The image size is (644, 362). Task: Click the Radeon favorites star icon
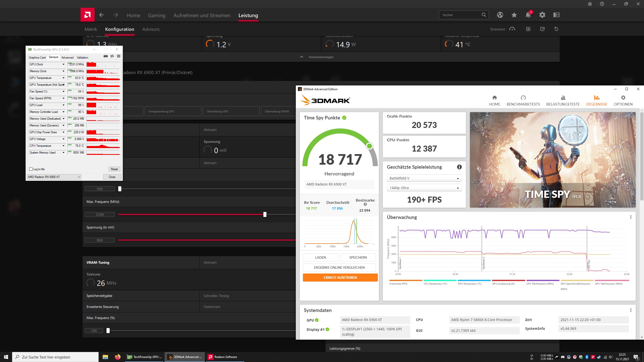coord(514,15)
